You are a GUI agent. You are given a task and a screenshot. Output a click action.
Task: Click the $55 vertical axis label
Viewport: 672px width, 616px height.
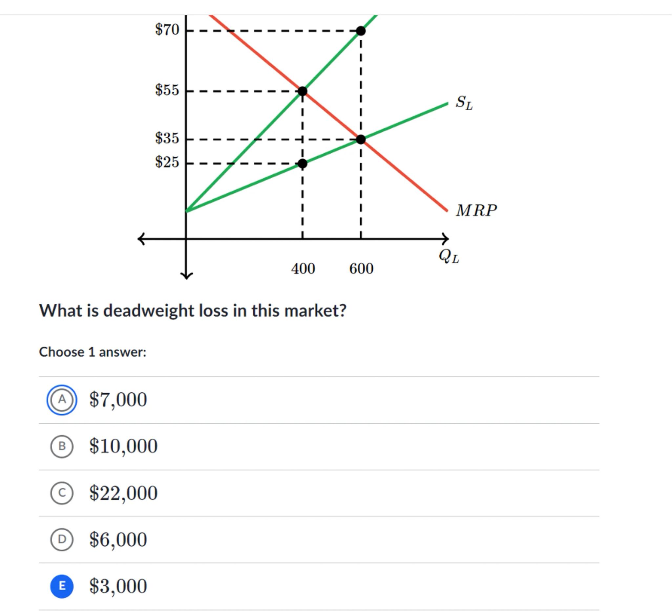[167, 90]
